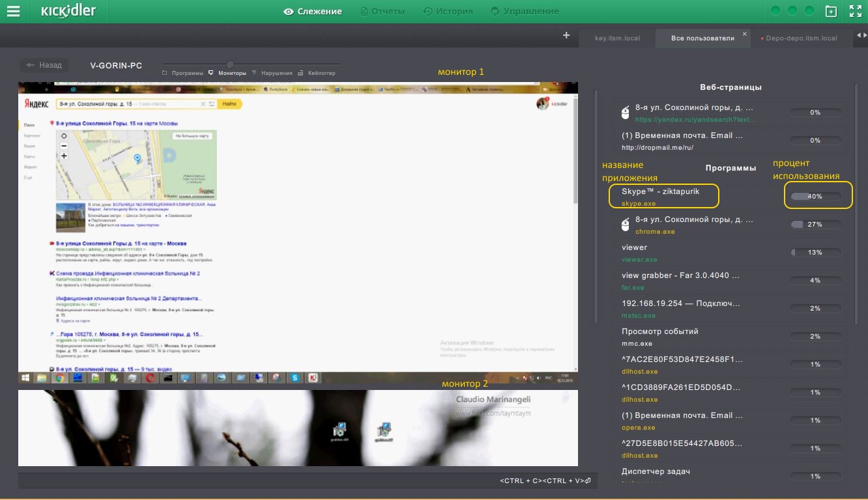Select the '^1CD3889FA261ED5D054D...' row
This screenshot has width=868, height=500.
click(731, 393)
